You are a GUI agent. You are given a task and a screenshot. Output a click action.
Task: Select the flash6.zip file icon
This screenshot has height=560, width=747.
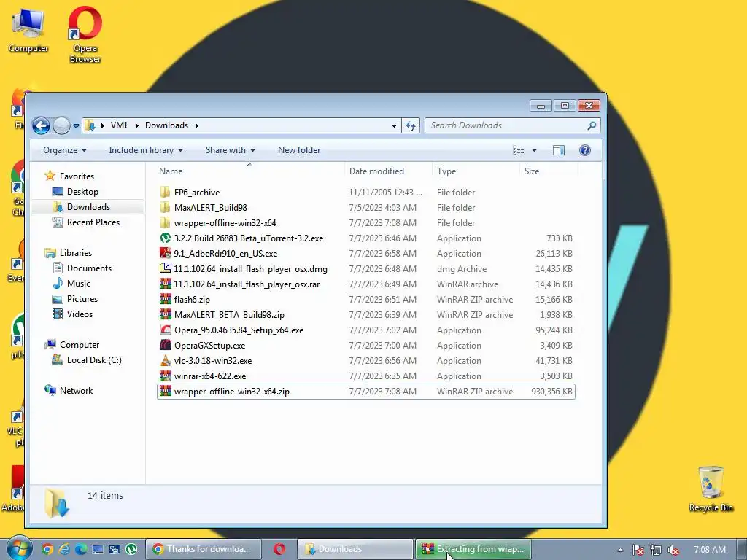pos(166,300)
